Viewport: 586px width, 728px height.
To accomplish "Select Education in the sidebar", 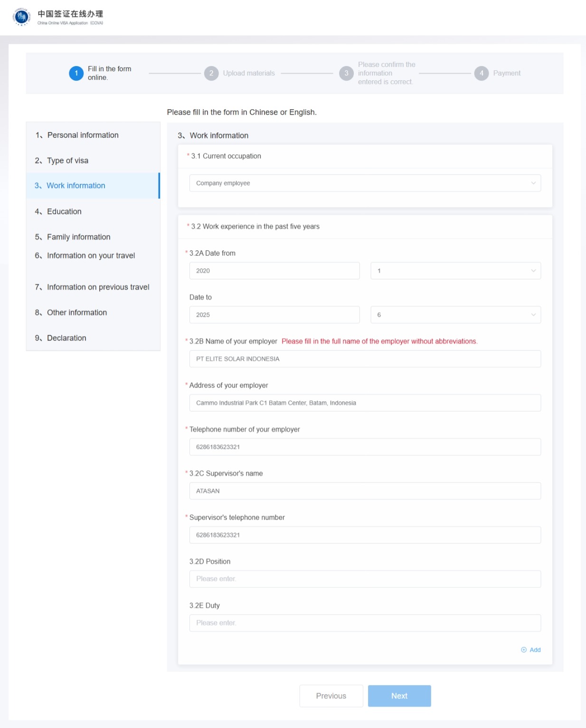I will (x=64, y=211).
